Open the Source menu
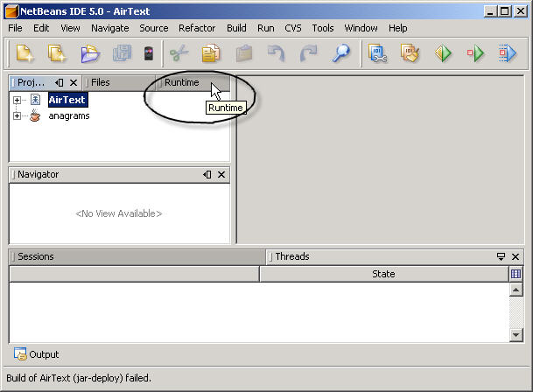This screenshot has width=533, height=392. (154, 28)
